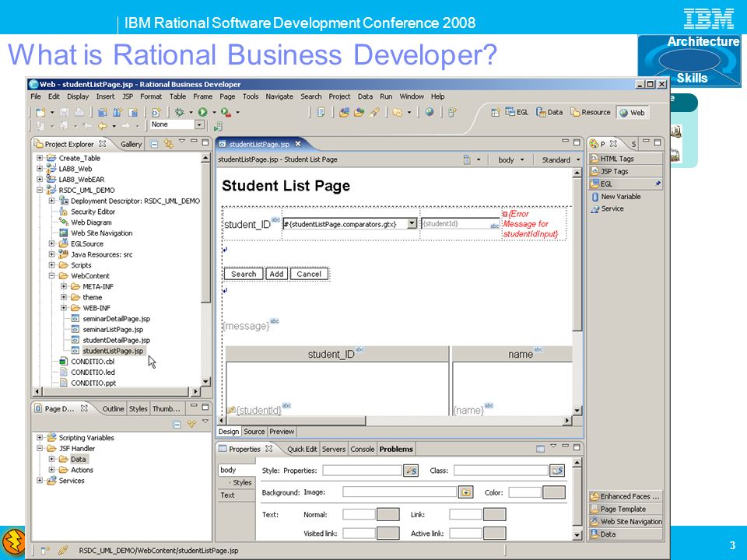747x560 pixels.
Task: Expand the Create_Table project node
Action: pyautogui.click(x=40, y=158)
